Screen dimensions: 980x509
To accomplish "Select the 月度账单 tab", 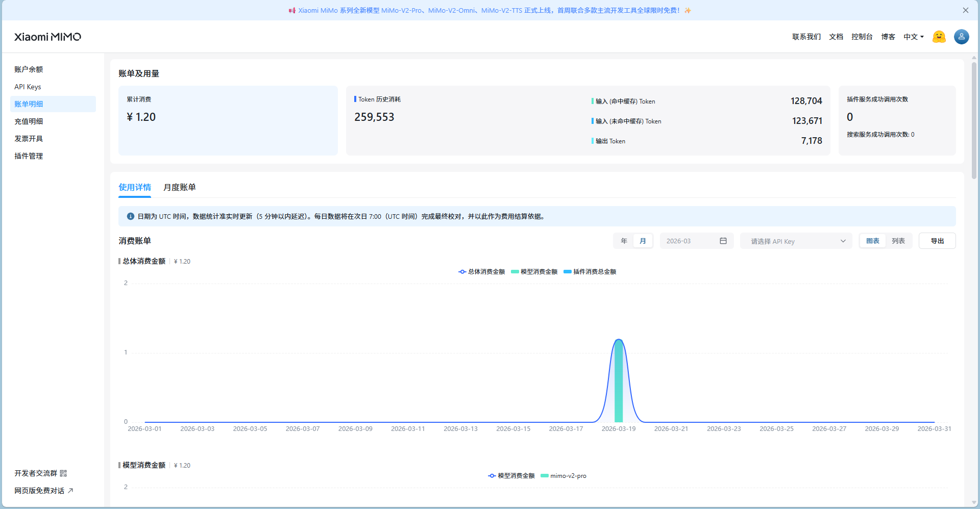I will (x=180, y=187).
